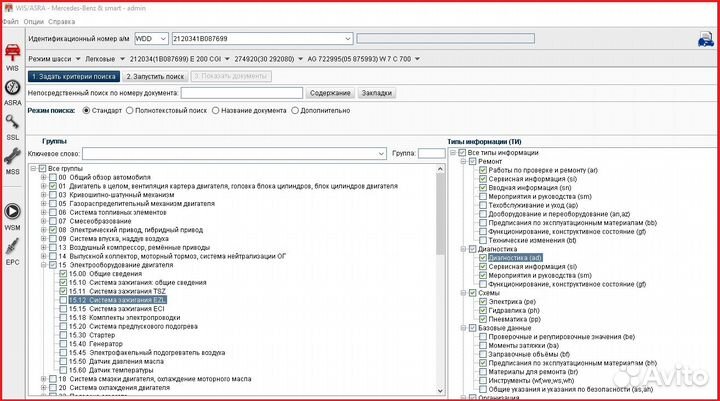Open the MSS wrench icon
Image resolution: width=720 pixels, height=401 pixels.
(13, 158)
